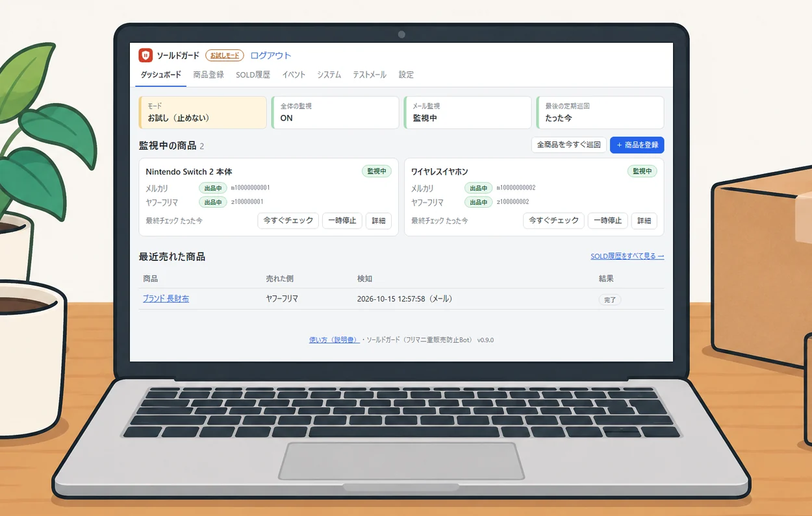Click 出品中 badge next to m10000000001

click(213, 188)
